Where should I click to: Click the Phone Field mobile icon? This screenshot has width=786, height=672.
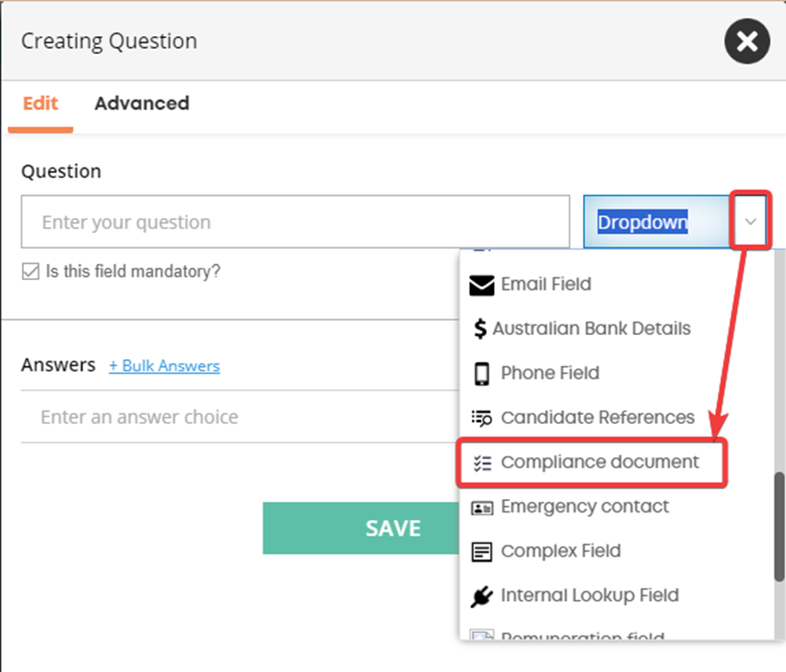(481, 373)
